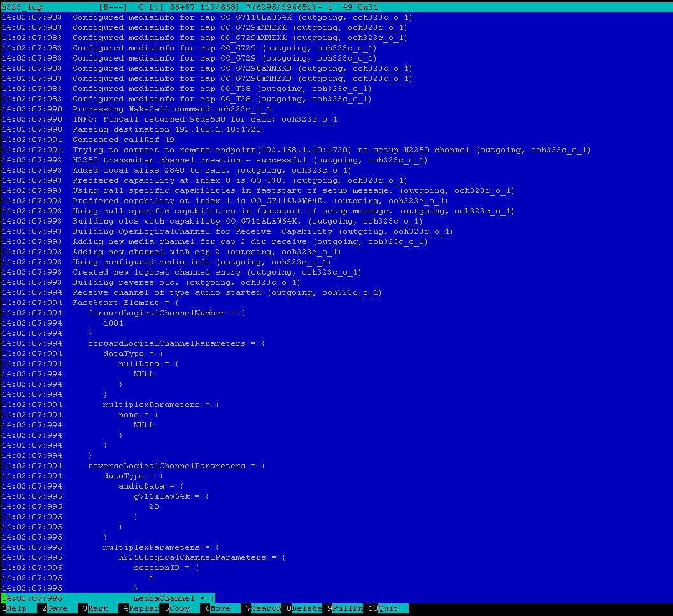Open Search from the bottom function bar
The height and width of the screenshot is (616, 673).
pos(266,608)
